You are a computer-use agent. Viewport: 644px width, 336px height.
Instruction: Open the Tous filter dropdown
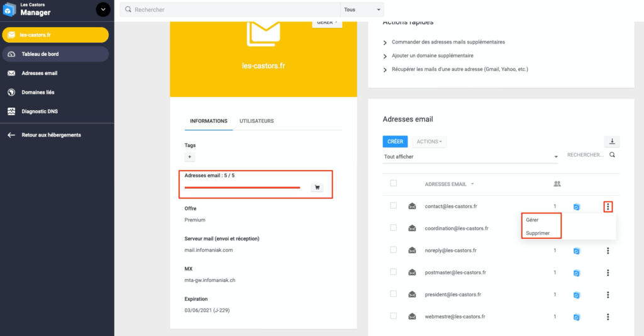tap(362, 9)
